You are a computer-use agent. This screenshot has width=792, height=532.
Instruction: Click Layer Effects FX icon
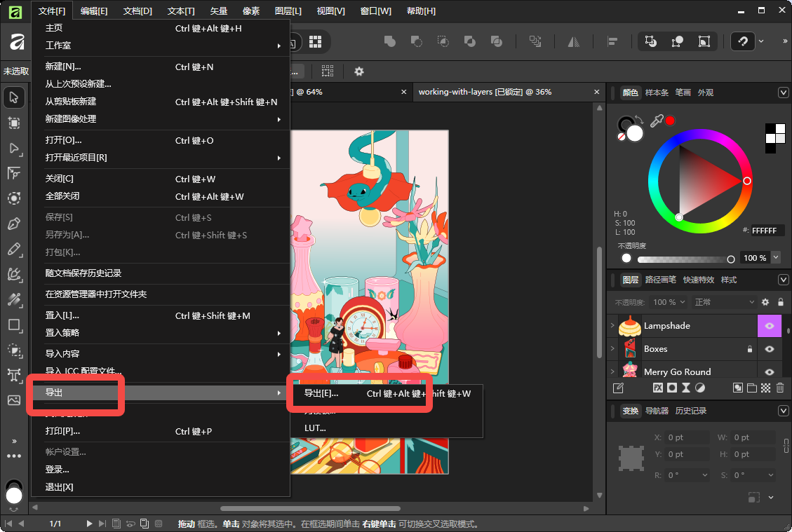click(x=657, y=388)
